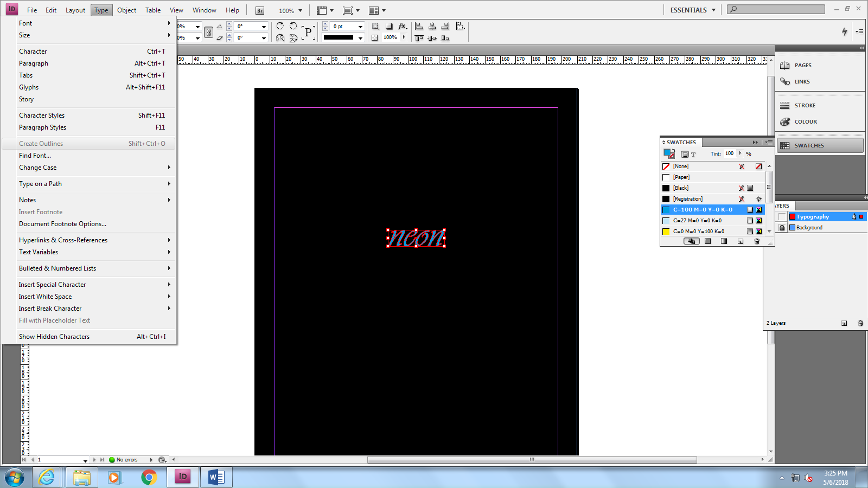Image resolution: width=868 pixels, height=488 pixels.
Task: Select the Bridge icon in the toolbar
Action: pyautogui.click(x=259, y=10)
